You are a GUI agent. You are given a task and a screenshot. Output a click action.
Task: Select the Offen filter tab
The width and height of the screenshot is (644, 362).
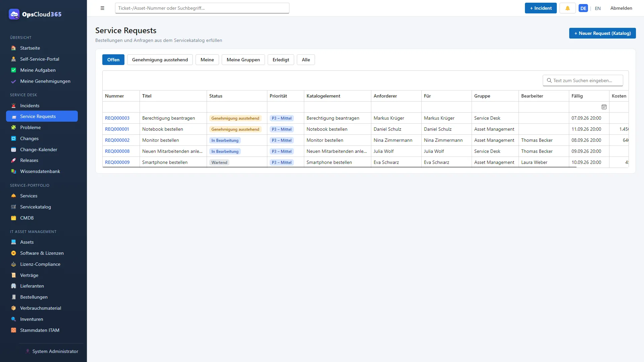[113, 60]
